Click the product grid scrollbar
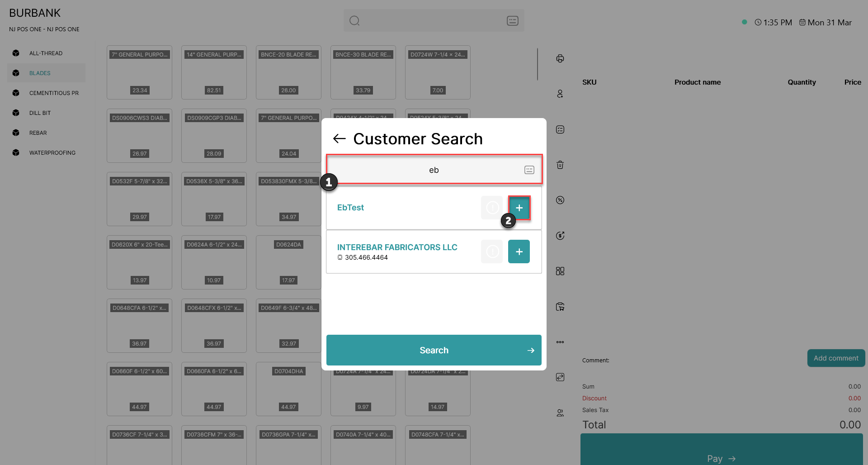Screen dimensions: 868x465 click(538, 64)
